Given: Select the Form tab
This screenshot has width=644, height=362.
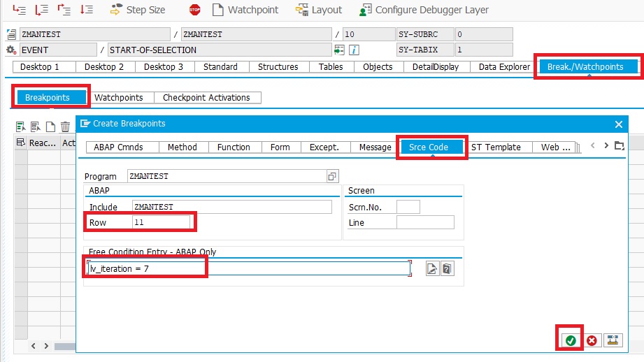Looking at the screenshot, I should pos(281,147).
